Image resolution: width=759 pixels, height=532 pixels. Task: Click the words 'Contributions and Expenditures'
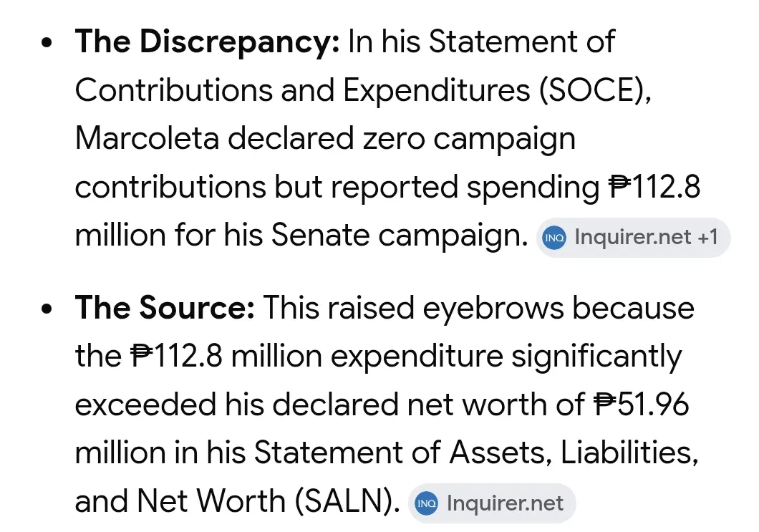[303, 91]
